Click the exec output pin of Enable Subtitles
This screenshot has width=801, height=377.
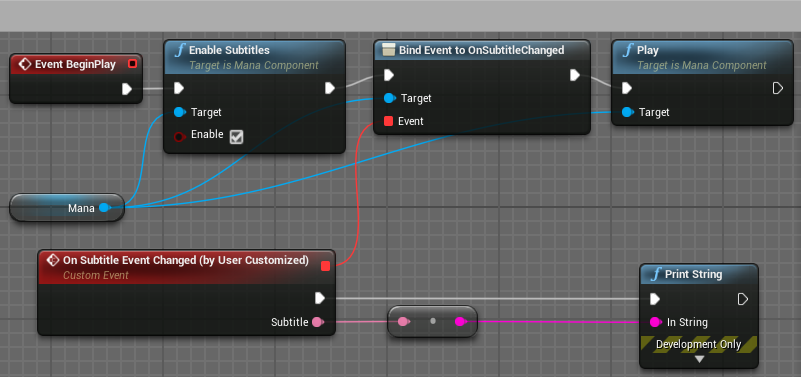pos(330,88)
